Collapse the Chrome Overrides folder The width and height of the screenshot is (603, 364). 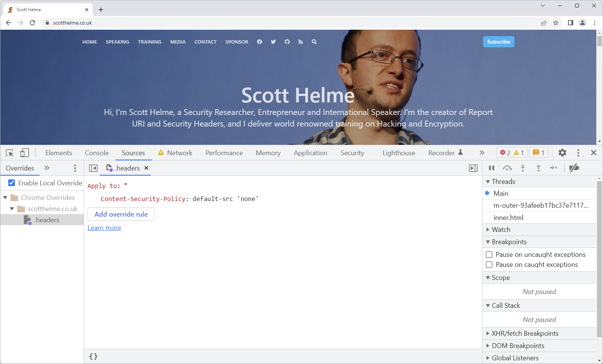click(x=5, y=198)
